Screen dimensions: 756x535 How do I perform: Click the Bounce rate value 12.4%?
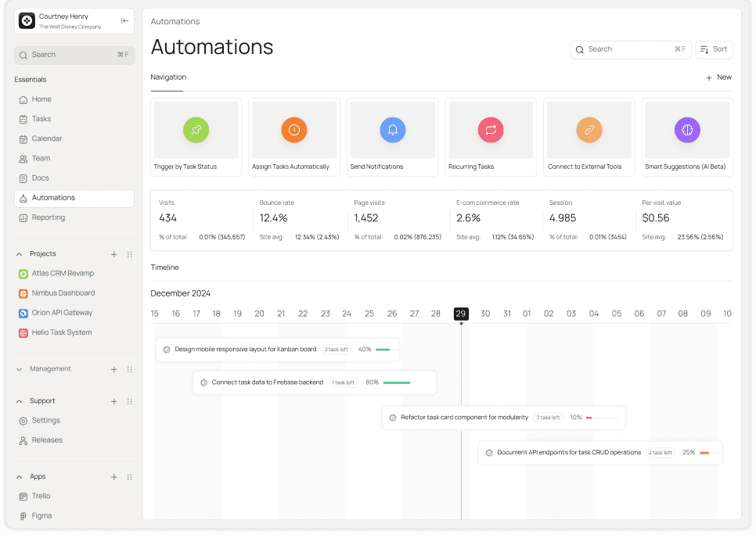coord(273,218)
